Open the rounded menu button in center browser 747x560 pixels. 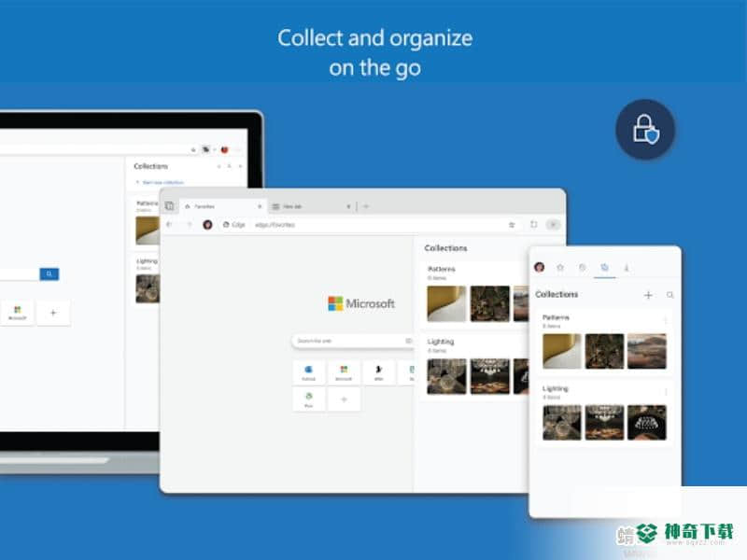point(553,224)
